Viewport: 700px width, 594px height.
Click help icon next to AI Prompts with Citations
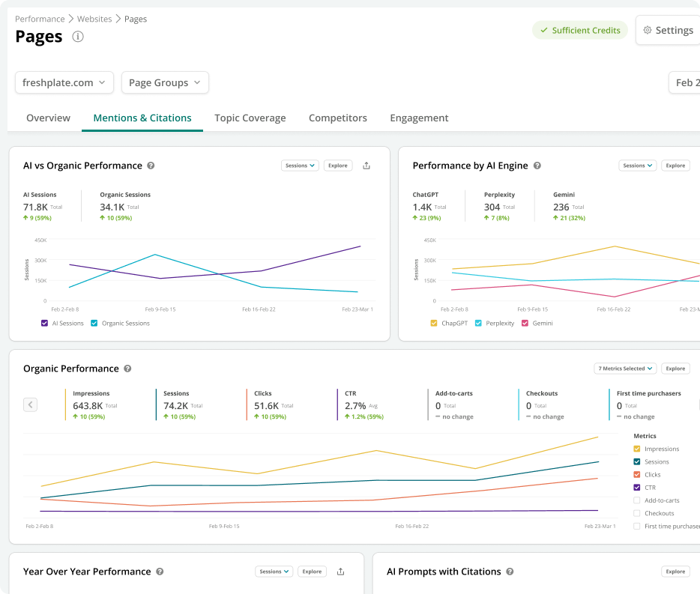(x=510, y=572)
